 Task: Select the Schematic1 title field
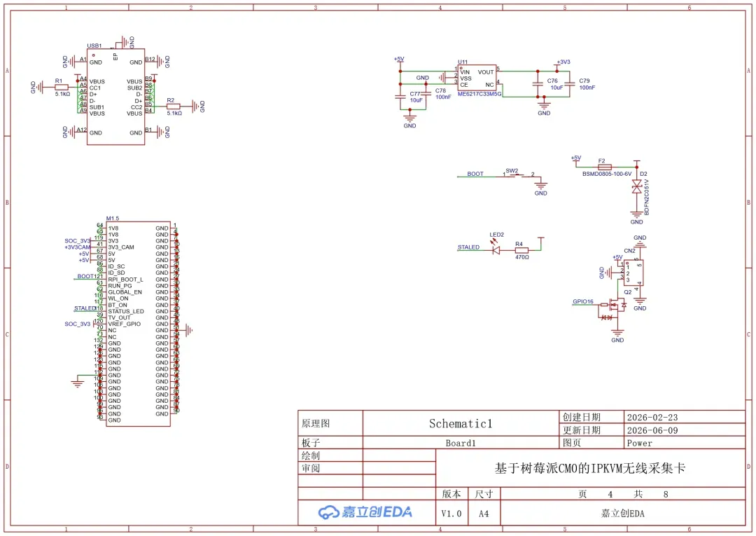[461, 424]
